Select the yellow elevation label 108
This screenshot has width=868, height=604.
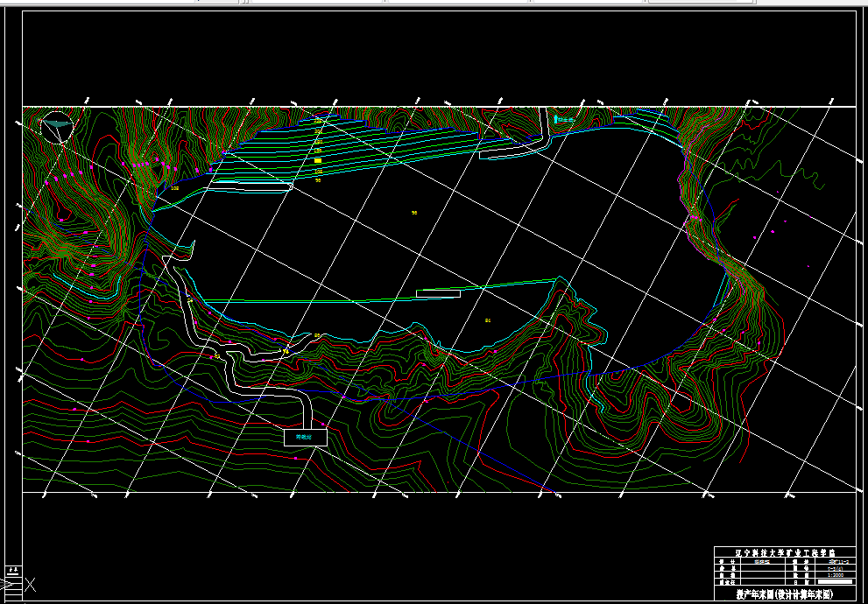point(175,188)
